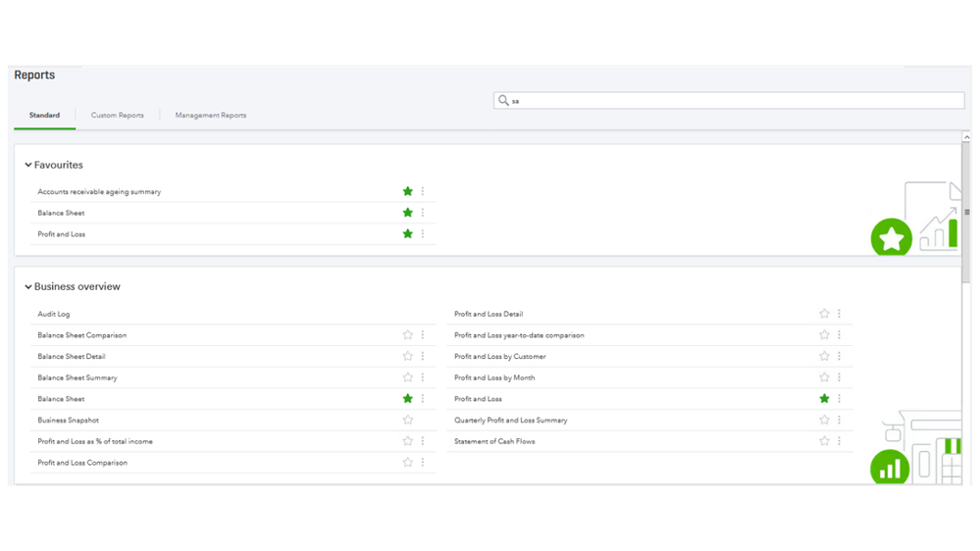Open more options for Profit and Loss Detail
This screenshot has height=551, width=980.
840,314
